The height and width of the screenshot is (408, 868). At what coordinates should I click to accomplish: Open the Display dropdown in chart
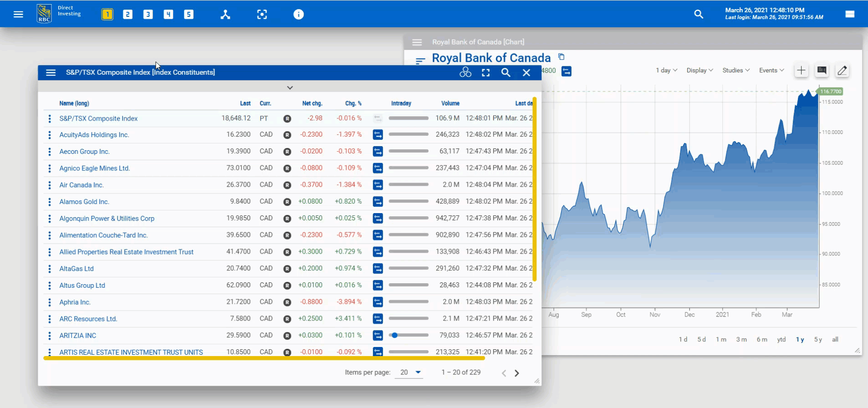[700, 71]
